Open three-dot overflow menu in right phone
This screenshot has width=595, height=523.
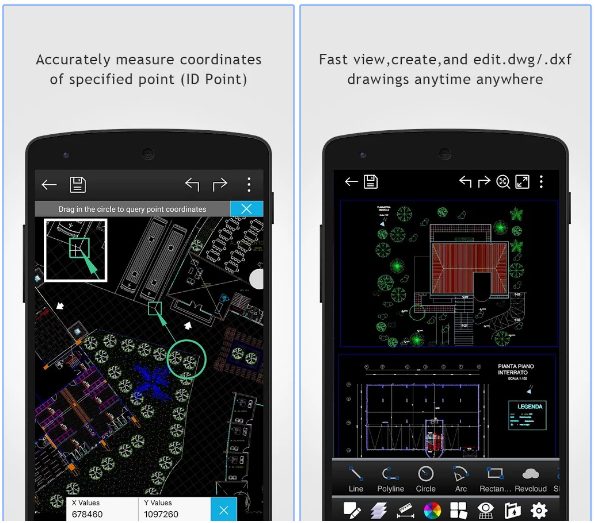click(541, 182)
